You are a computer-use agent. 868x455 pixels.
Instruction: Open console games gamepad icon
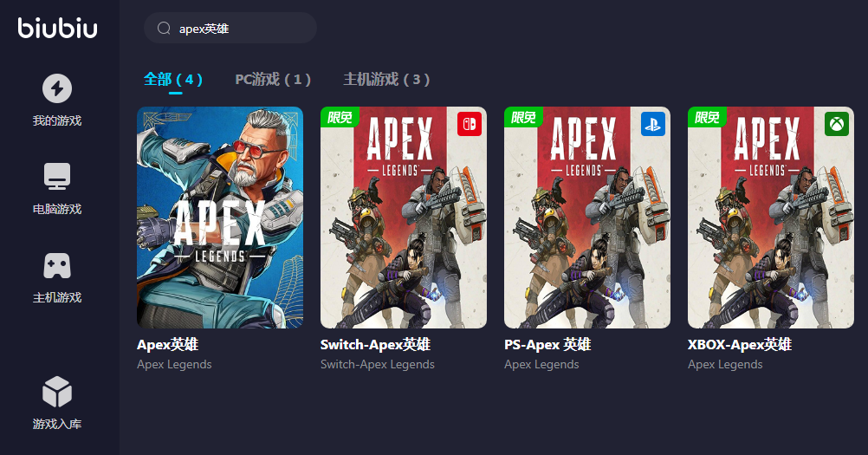click(x=57, y=266)
